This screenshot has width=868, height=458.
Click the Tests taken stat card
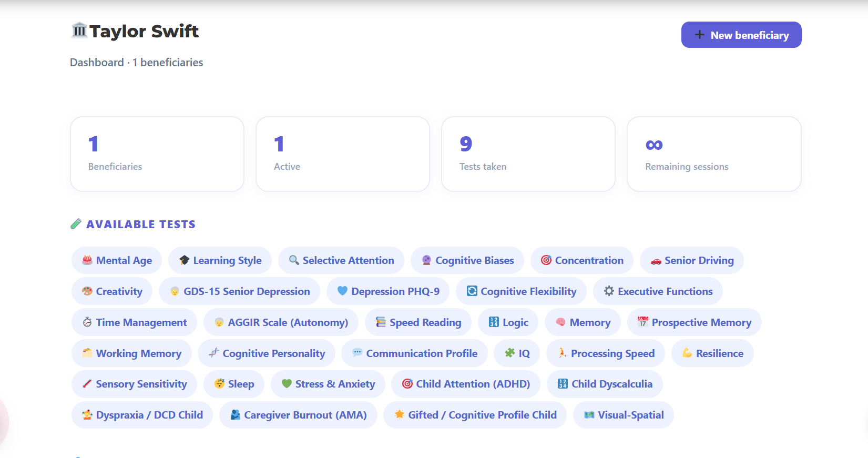pos(528,154)
